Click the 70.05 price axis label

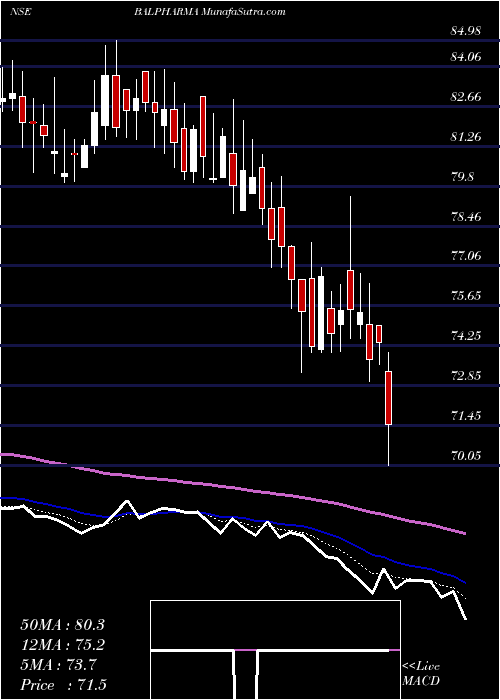[466, 456]
